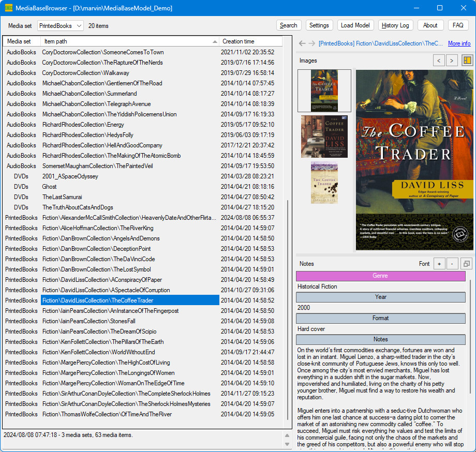
Task: Select the Ghost DVD row
Action: pos(142,187)
